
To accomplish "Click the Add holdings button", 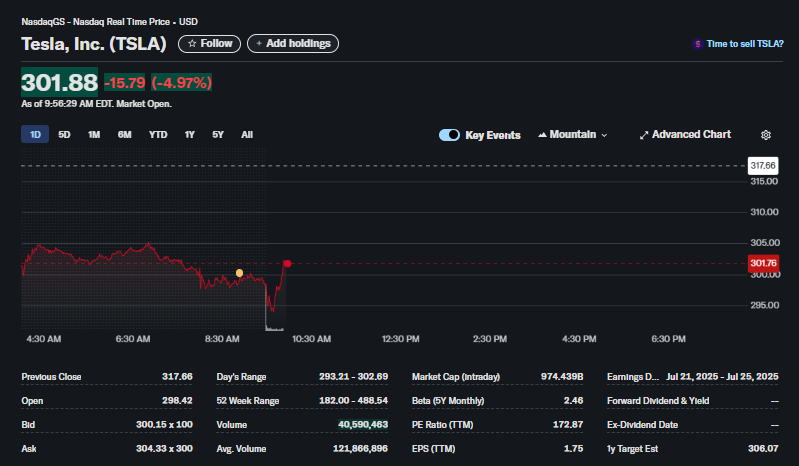I will click(x=293, y=44).
